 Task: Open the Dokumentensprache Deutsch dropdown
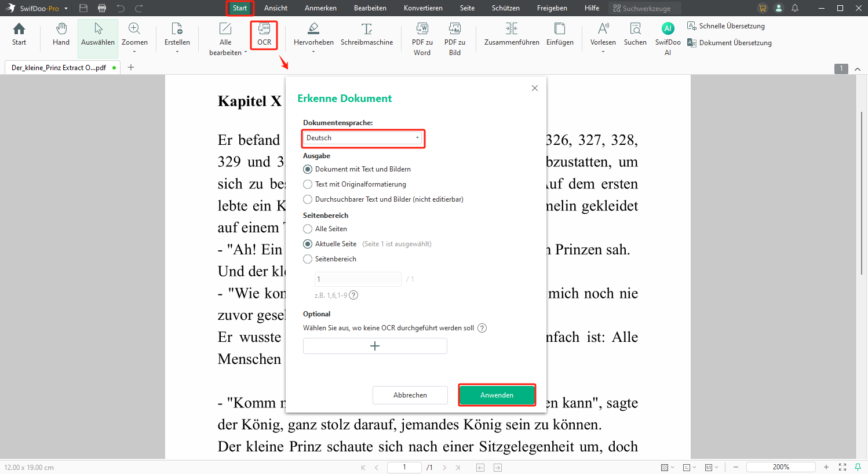pos(363,138)
